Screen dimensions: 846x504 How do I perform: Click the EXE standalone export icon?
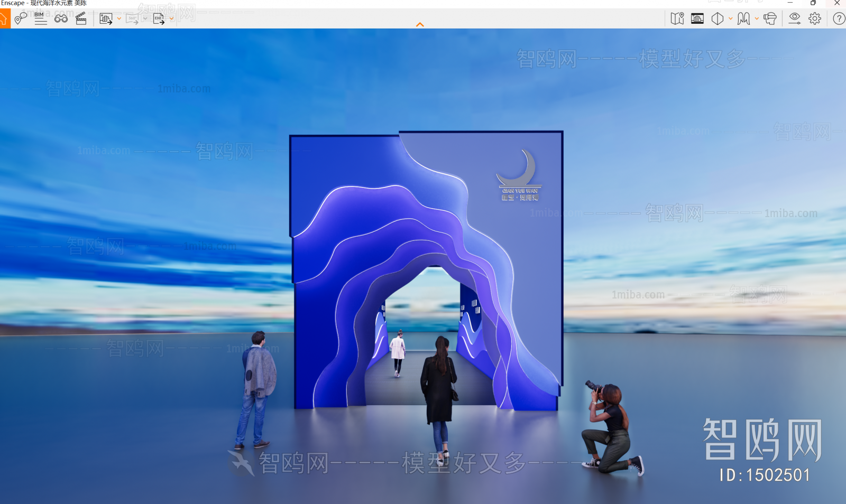click(159, 19)
